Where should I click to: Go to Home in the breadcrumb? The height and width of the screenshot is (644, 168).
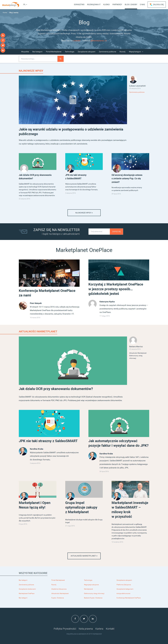point(5,12)
